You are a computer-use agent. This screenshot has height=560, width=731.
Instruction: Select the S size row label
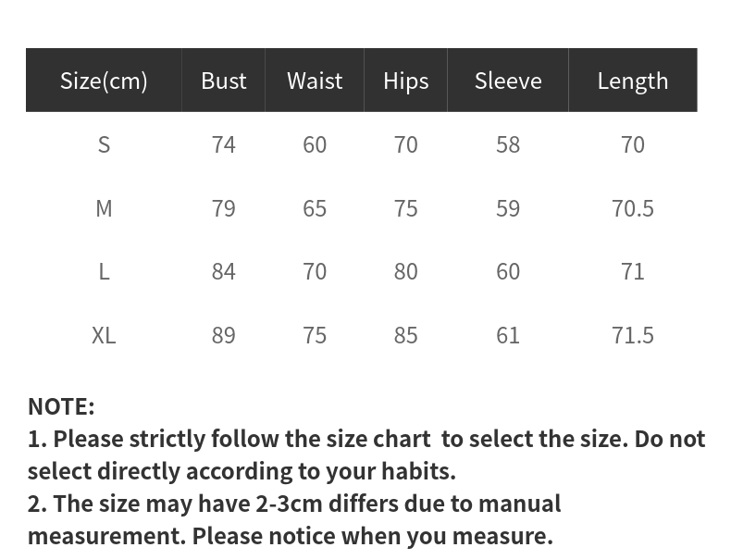coord(104,144)
